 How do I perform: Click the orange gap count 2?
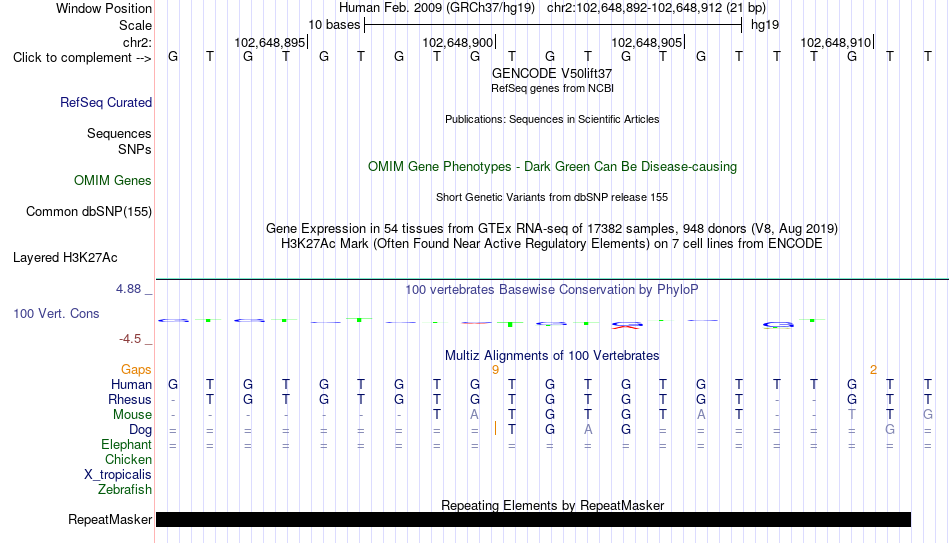point(873,370)
